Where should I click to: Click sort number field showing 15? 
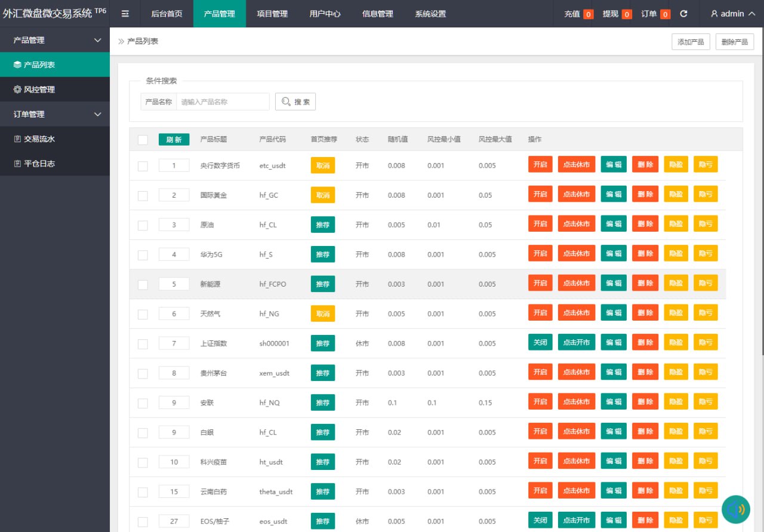(x=174, y=492)
